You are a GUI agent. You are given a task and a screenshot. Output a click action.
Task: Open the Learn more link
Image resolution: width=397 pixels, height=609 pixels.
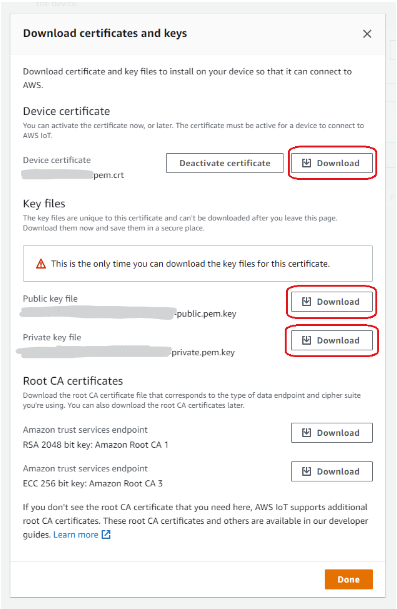click(x=76, y=535)
